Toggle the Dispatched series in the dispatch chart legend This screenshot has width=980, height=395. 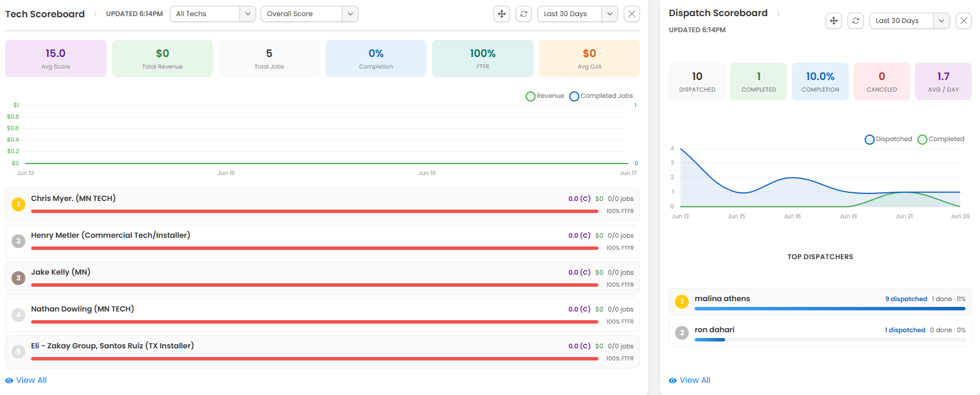(x=889, y=139)
